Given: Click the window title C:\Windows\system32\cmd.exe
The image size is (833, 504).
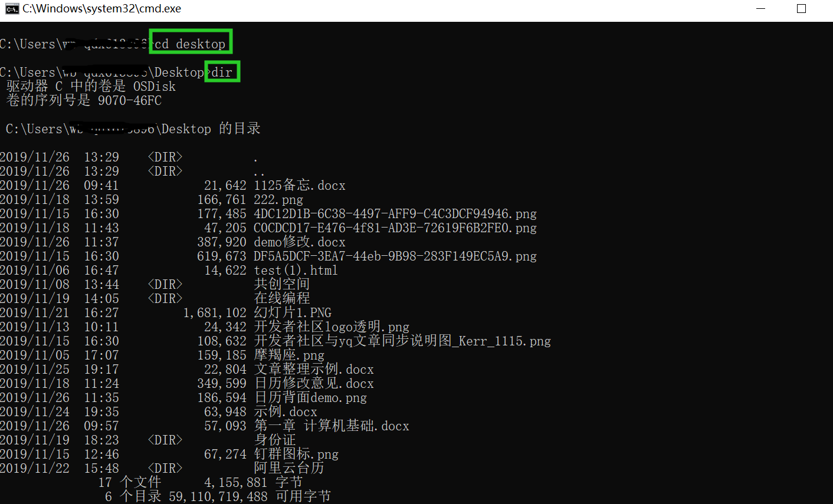Looking at the screenshot, I should tap(102, 8).
